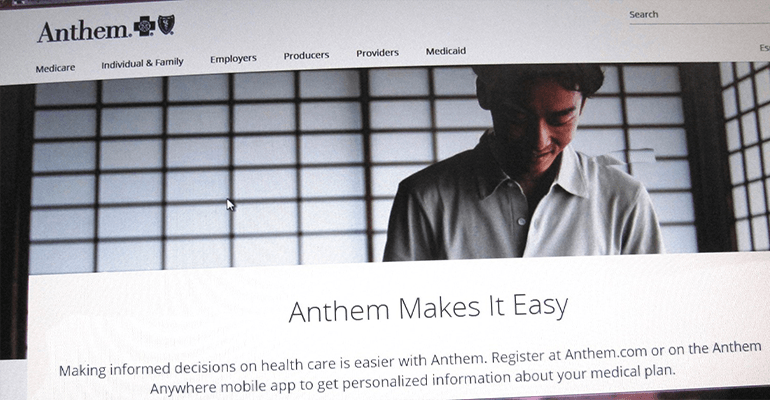Select the Medicaid navigation link
This screenshot has height=400, width=770.
tap(446, 51)
